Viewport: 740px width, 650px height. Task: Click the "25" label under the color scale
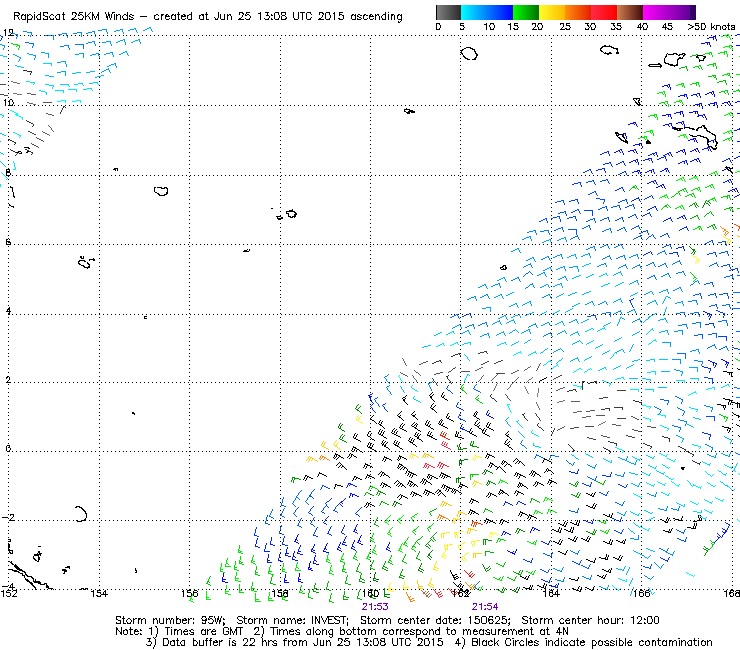pos(565,27)
